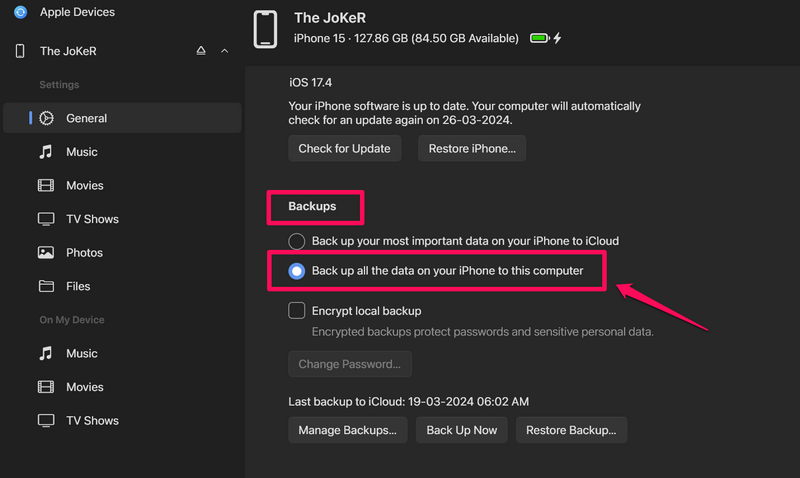Click the Restore Backup button
Viewport: 800px width, 478px height.
[571, 430]
